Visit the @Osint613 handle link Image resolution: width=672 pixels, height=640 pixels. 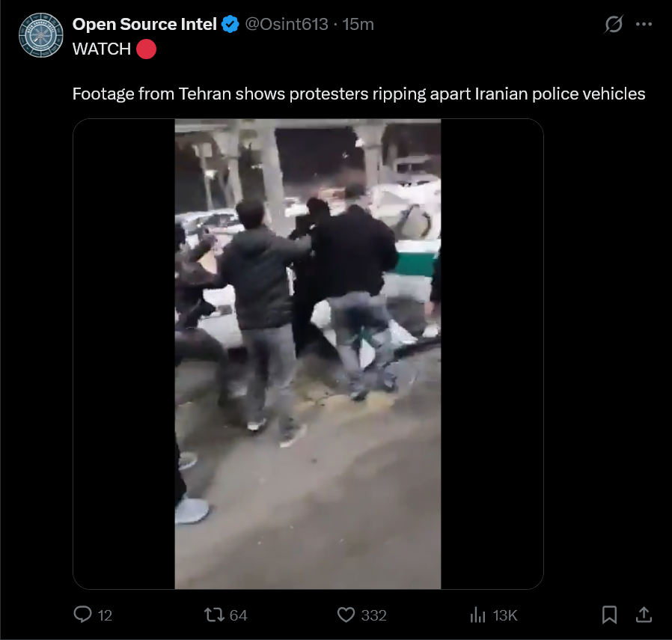(287, 24)
